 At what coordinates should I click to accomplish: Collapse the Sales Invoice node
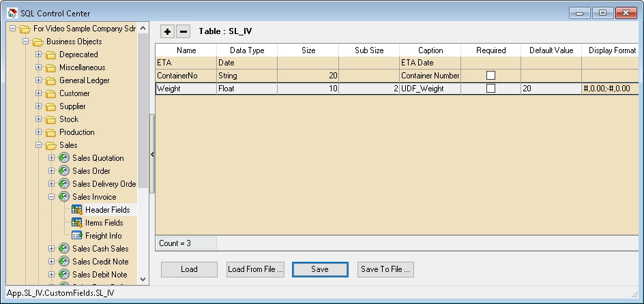point(52,197)
